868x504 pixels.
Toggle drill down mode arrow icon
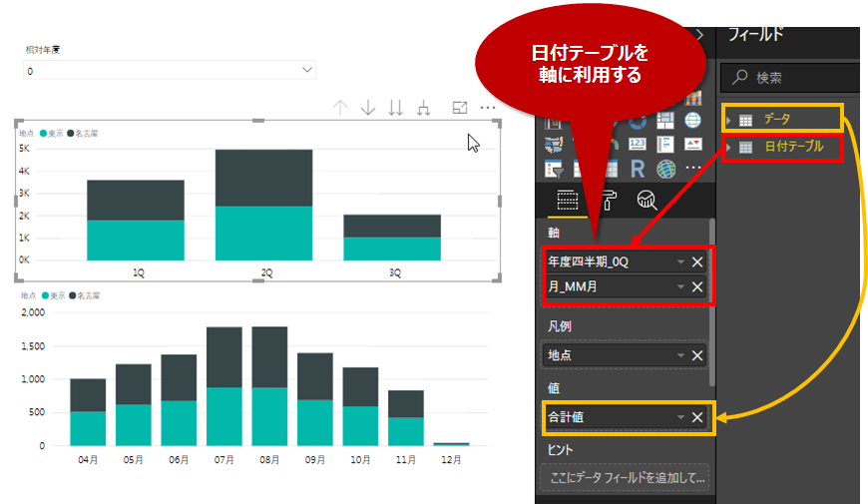(368, 108)
